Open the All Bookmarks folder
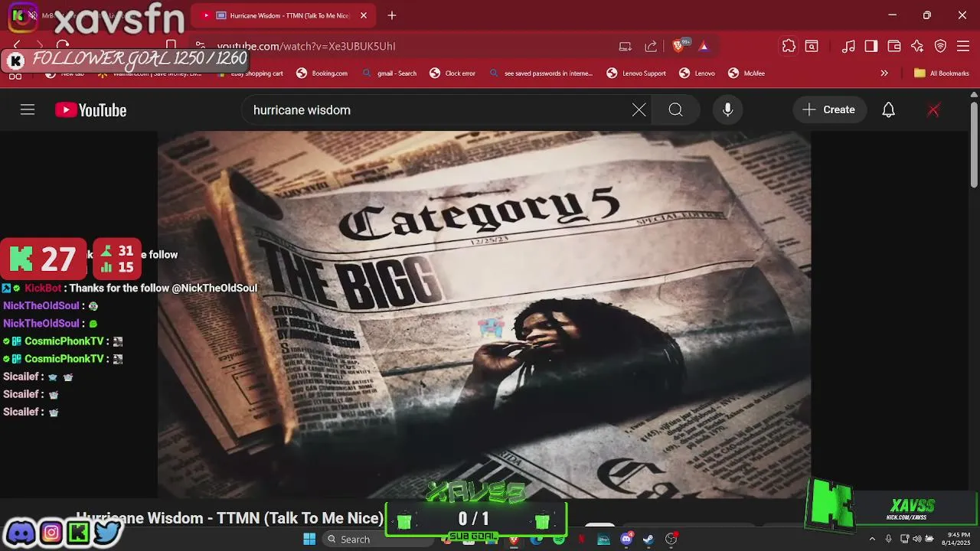Viewport: 980px width, 551px height. click(941, 73)
